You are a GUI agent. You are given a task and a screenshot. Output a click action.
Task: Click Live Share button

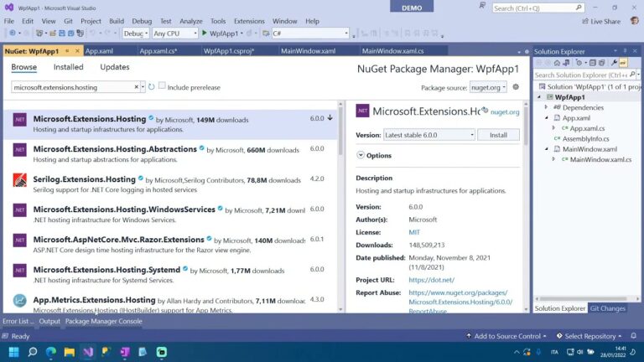tap(601, 21)
